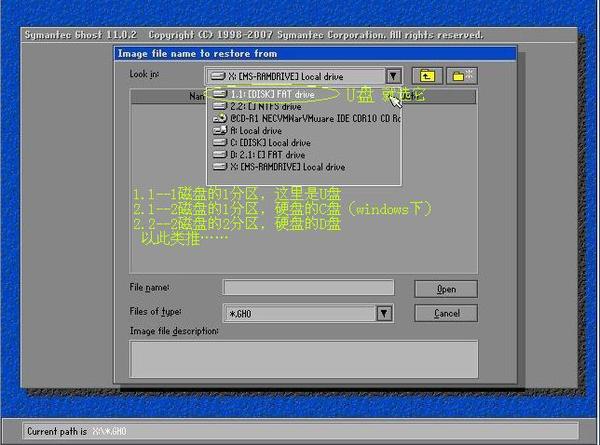
Task: Select A: Local drive entry
Action: [304, 131]
